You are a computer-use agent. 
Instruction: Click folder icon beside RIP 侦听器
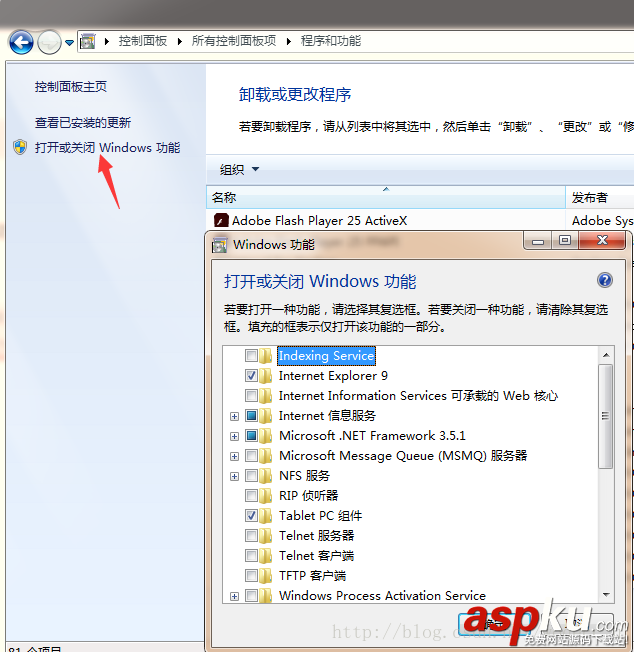click(266, 495)
